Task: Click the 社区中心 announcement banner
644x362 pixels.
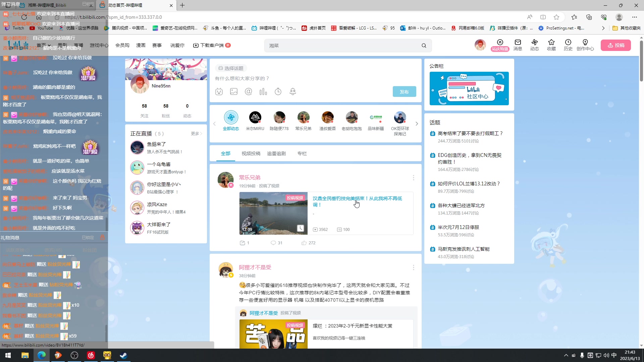Action: tap(469, 88)
